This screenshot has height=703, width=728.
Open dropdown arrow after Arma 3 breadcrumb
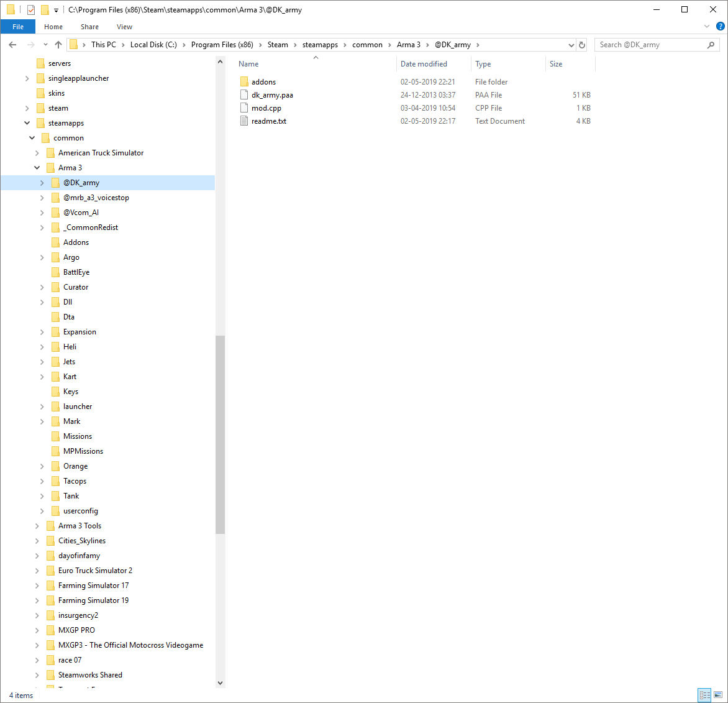[427, 45]
